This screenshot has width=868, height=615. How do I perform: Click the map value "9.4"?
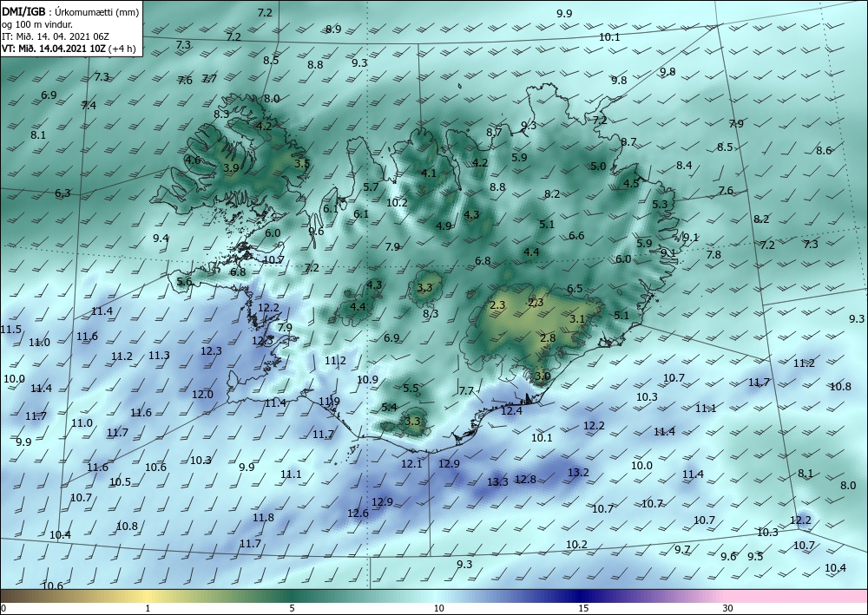(161, 239)
